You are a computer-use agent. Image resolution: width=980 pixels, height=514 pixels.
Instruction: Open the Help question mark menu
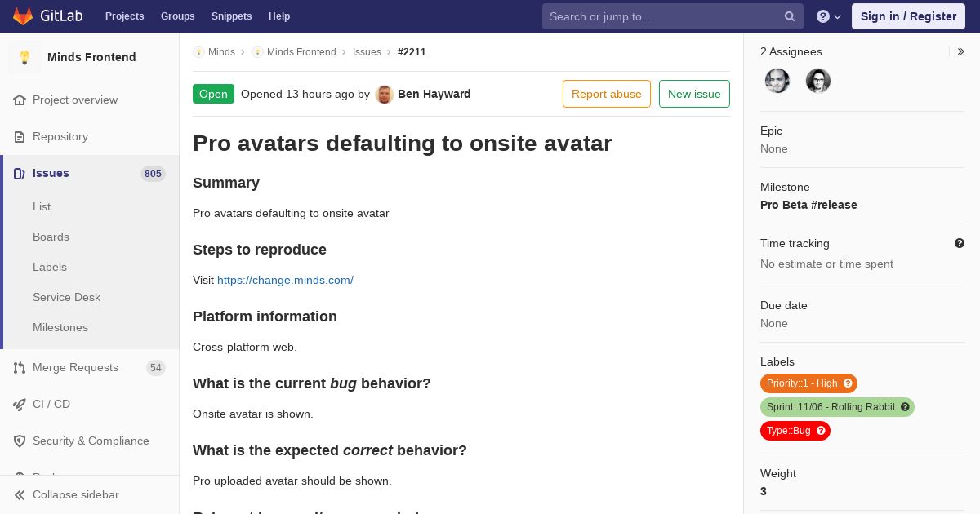tap(829, 16)
